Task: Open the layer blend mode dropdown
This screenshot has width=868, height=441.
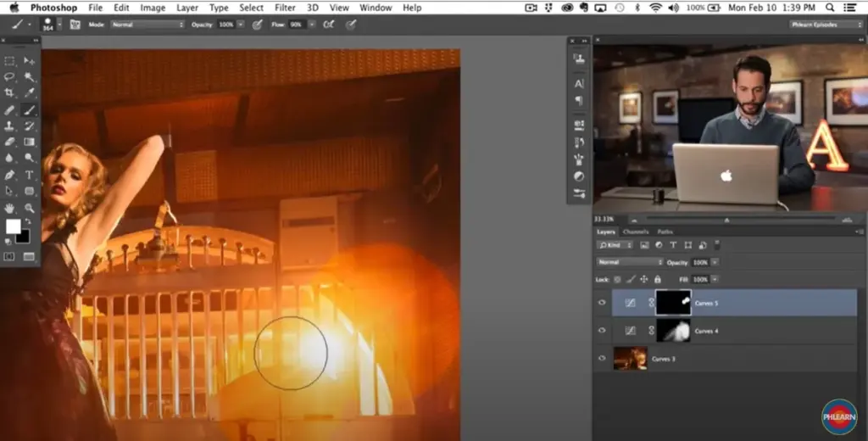Action: tap(631, 262)
